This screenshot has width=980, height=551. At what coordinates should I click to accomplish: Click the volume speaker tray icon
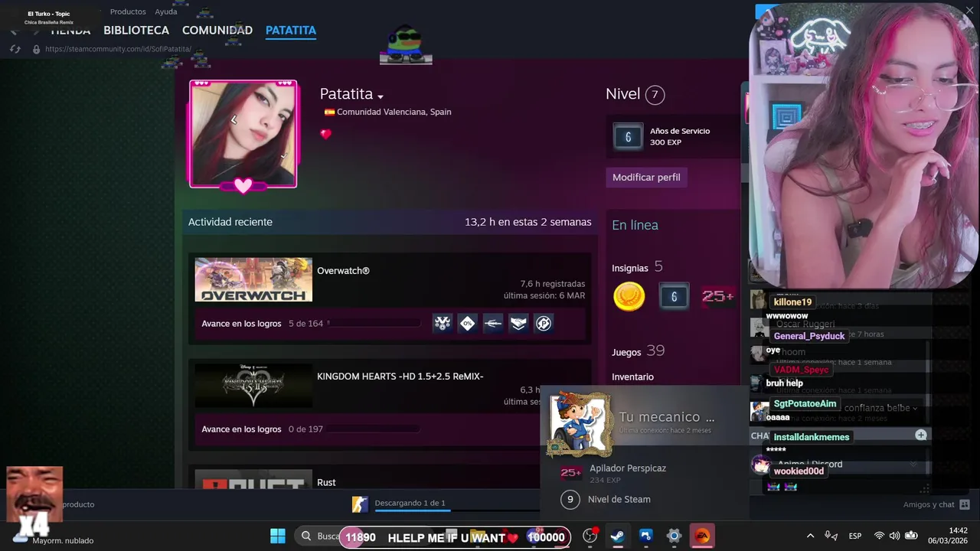(895, 536)
